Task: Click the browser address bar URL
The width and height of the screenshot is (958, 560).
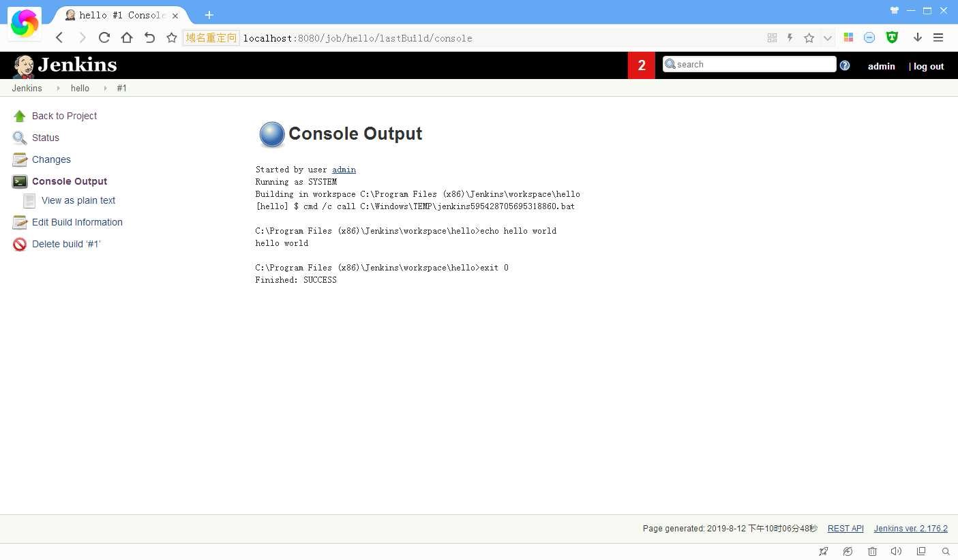Action: click(x=358, y=38)
